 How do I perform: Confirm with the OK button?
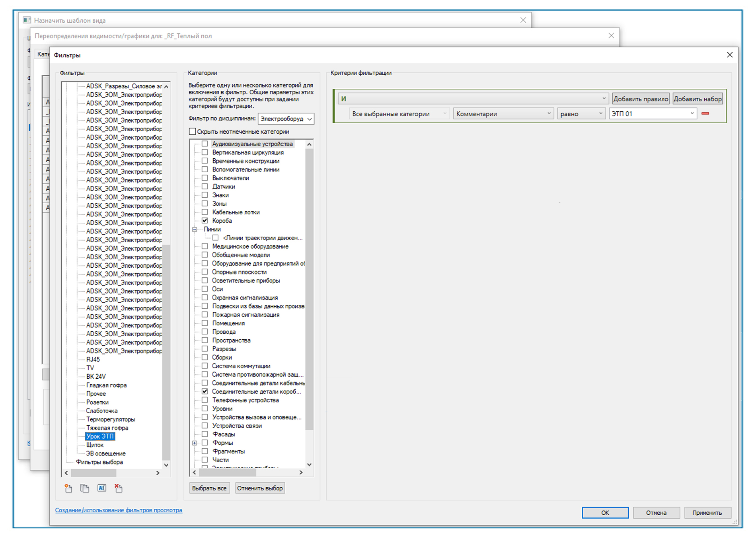click(x=605, y=513)
